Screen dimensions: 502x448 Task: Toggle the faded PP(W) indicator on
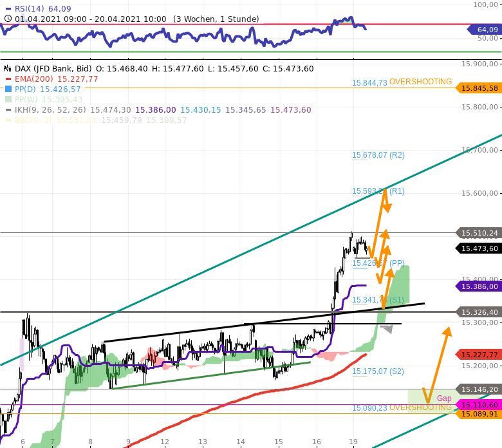[x=8, y=100]
